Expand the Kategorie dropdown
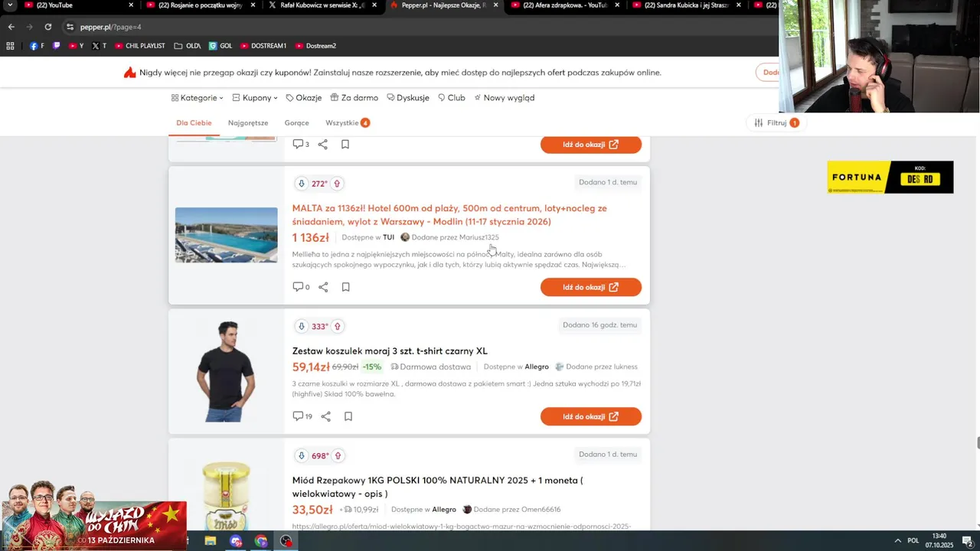 point(198,98)
